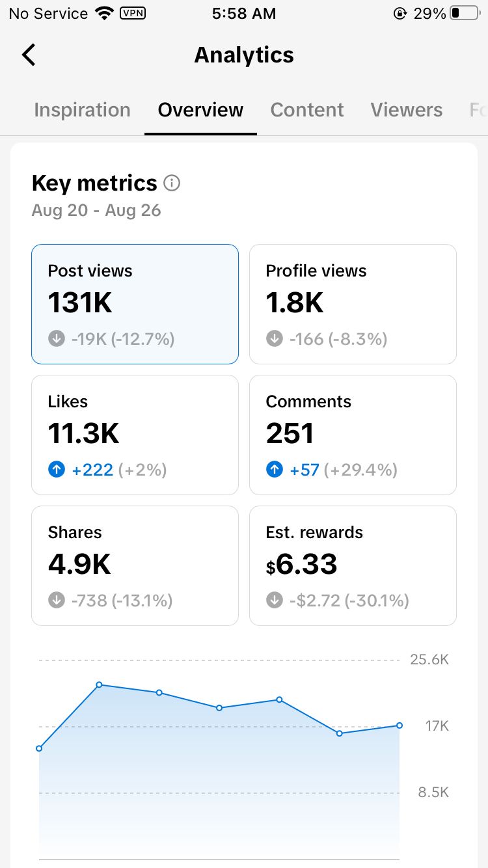This screenshot has height=868, width=488.
Task: Select the Overview tab
Action: pos(200,110)
